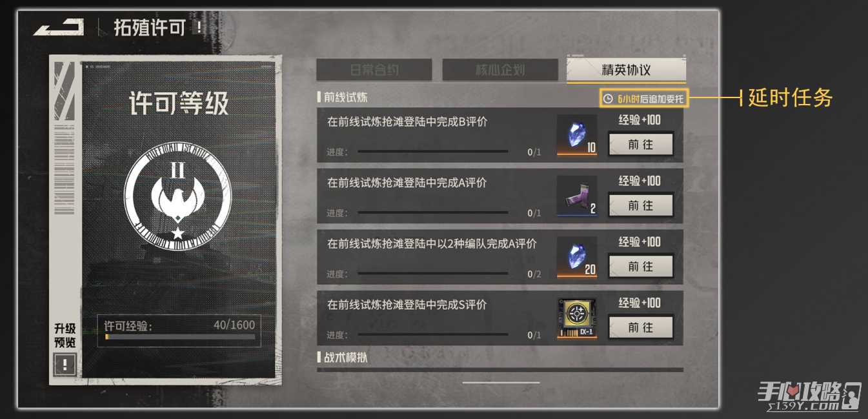
Task: Click the 许可经验 40/1600 progress bar
Action: point(180,336)
